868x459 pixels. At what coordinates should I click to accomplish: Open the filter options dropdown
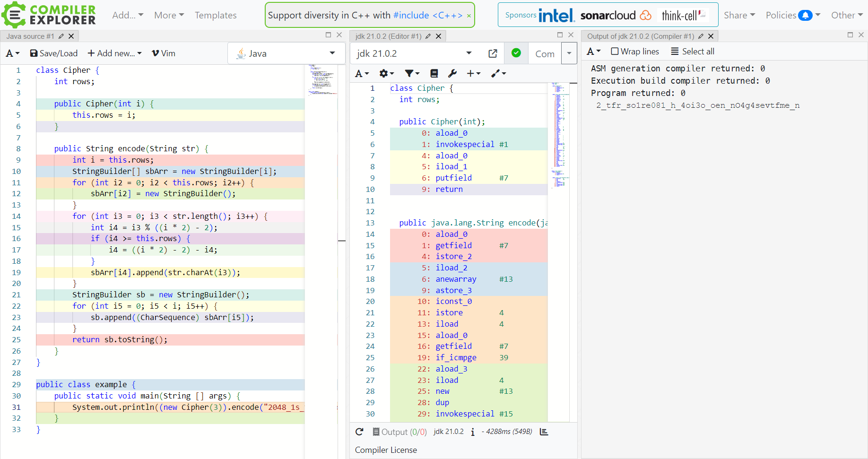[412, 73]
